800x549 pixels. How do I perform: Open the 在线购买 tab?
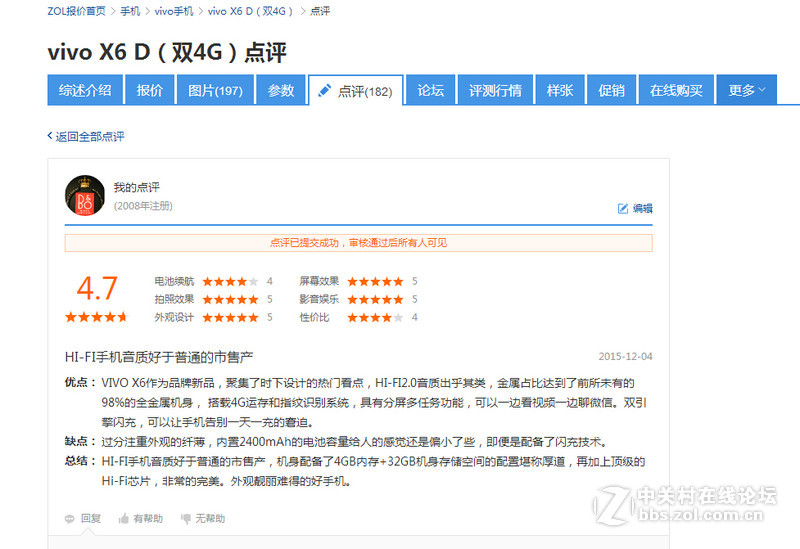[x=676, y=90]
